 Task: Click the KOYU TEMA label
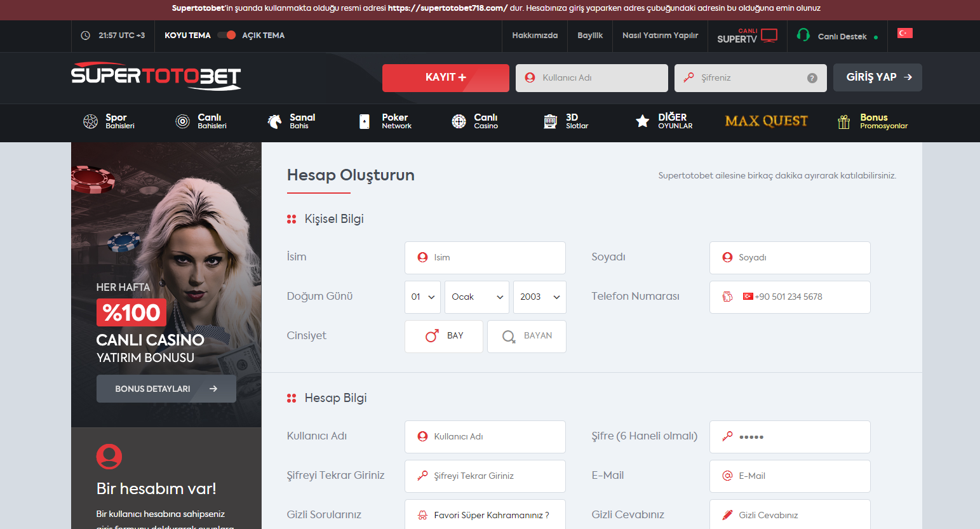(x=187, y=36)
